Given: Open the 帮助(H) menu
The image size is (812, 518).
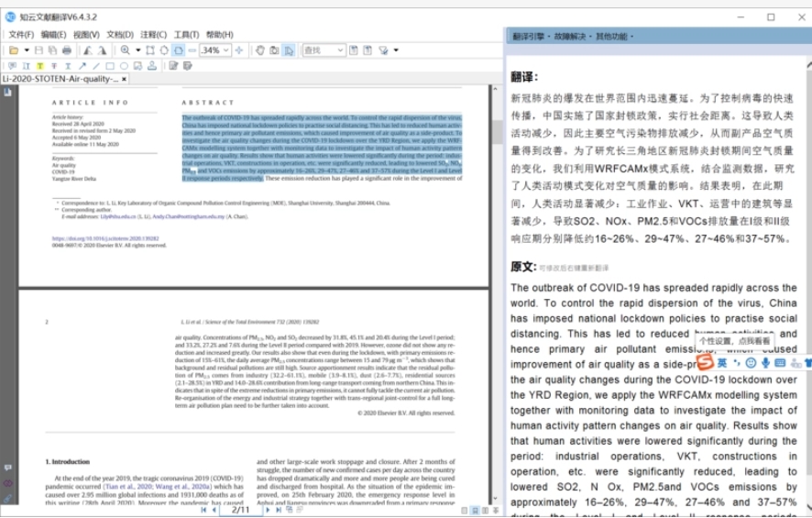Looking at the screenshot, I should click(220, 35).
